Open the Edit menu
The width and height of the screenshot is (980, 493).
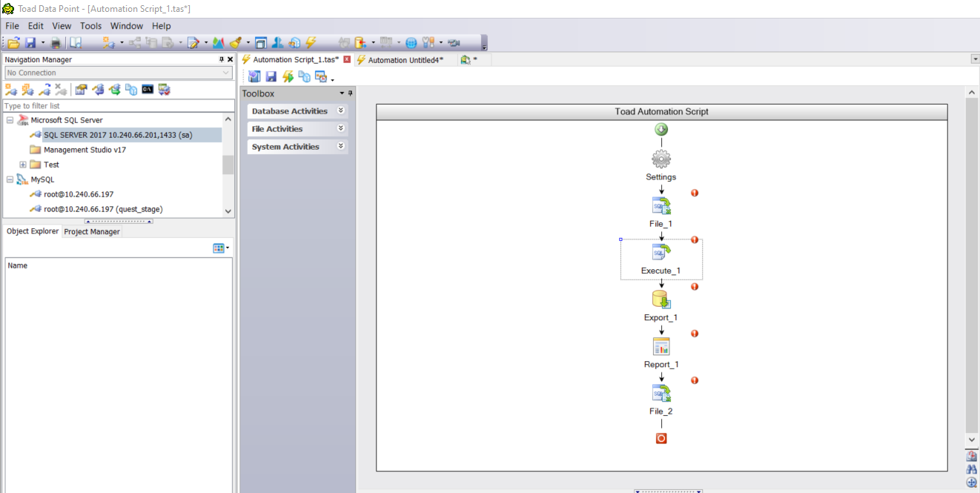pos(36,26)
